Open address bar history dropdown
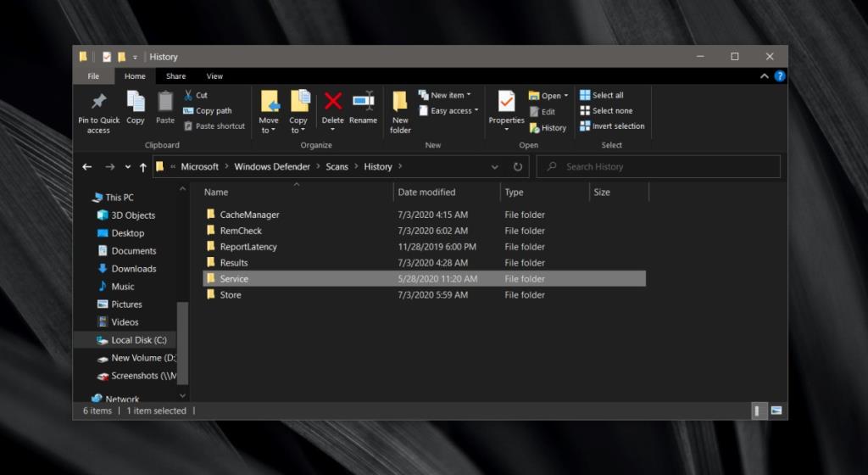868x475 pixels. pyautogui.click(x=495, y=166)
